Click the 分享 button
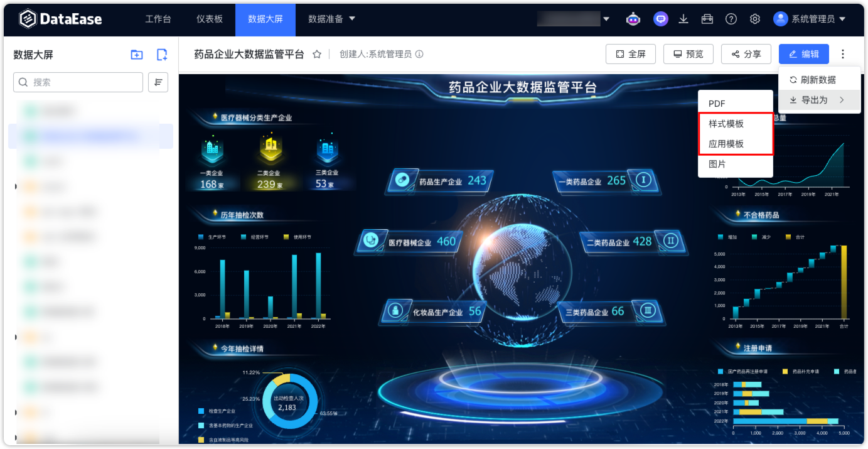This screenshot has width=868, height=449. tap(746, 54)
